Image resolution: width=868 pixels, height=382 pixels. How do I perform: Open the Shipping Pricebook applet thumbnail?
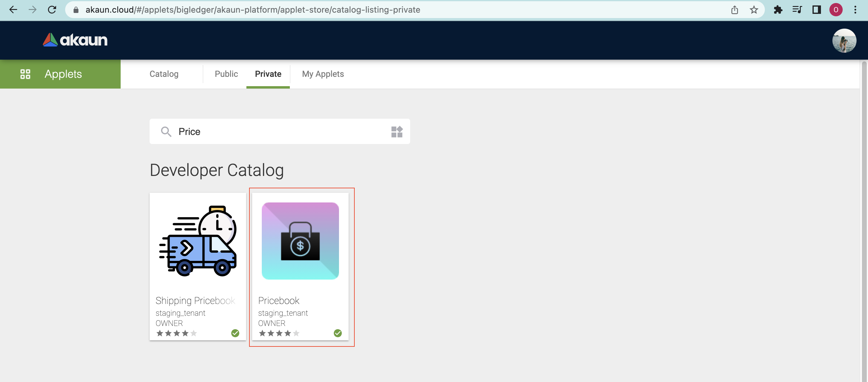[198, 241]
